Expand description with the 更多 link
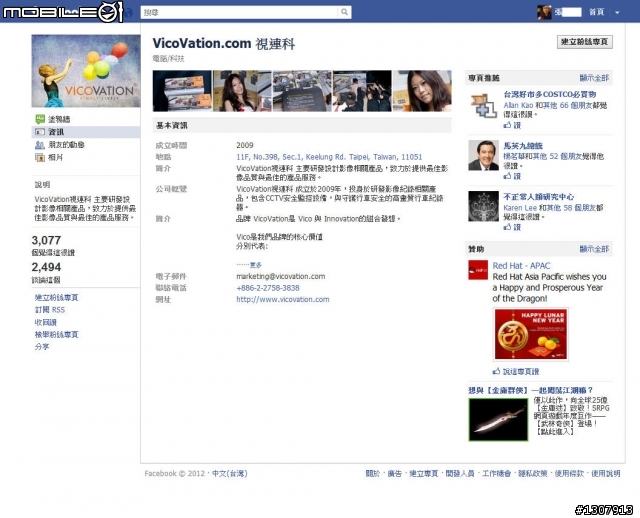This screenshot has height=518, width=640. pyautogui.click(x=256, y=265)
